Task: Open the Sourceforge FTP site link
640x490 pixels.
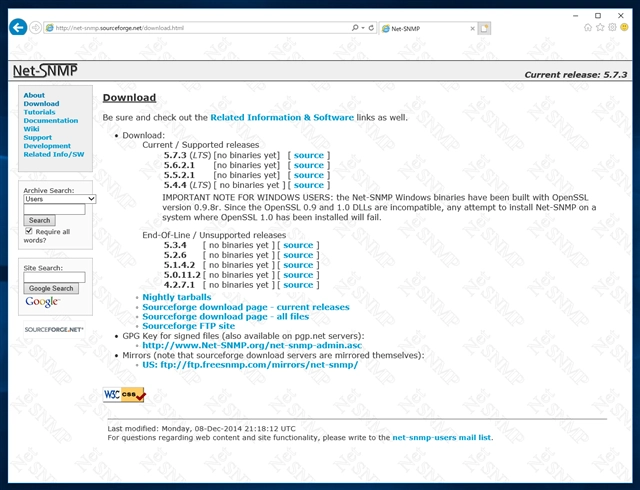Action: point(188,326)
